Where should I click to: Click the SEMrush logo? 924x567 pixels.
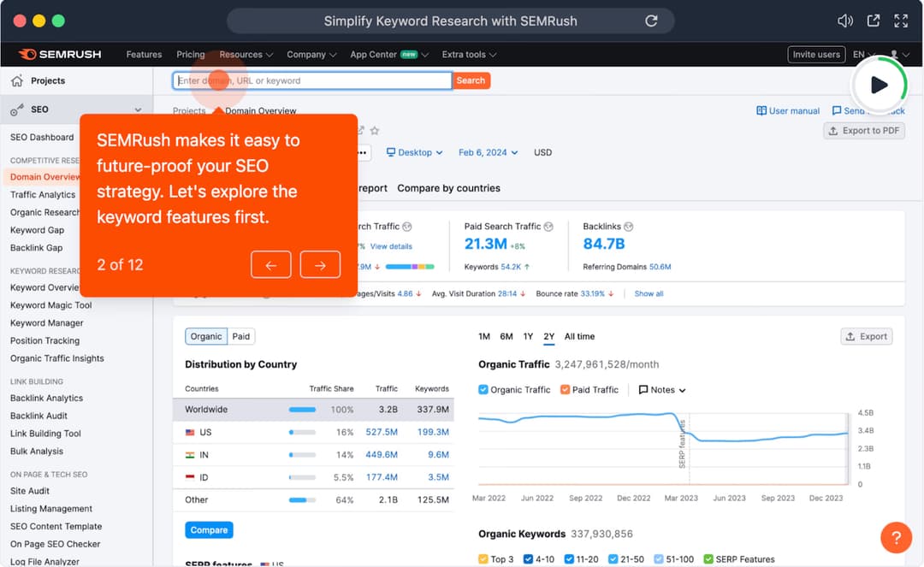60,55
